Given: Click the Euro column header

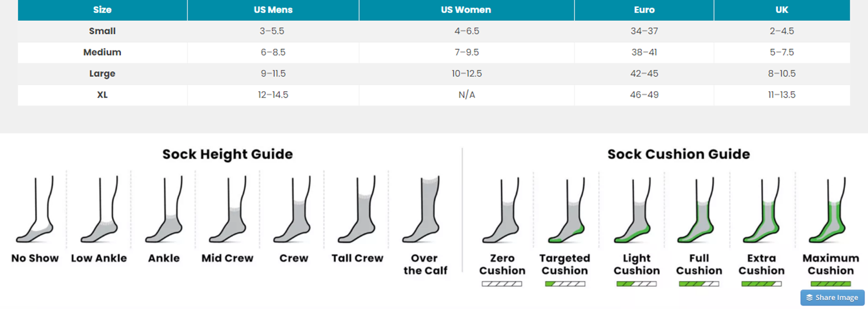Looking at the screenshot, I should pyautogui.click(x=644, y=10).
